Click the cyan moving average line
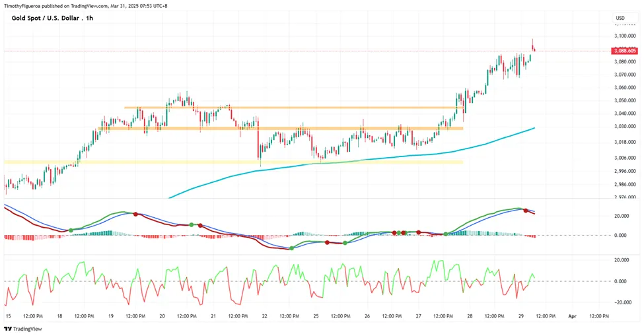644x336 pixels. [411, 154]
